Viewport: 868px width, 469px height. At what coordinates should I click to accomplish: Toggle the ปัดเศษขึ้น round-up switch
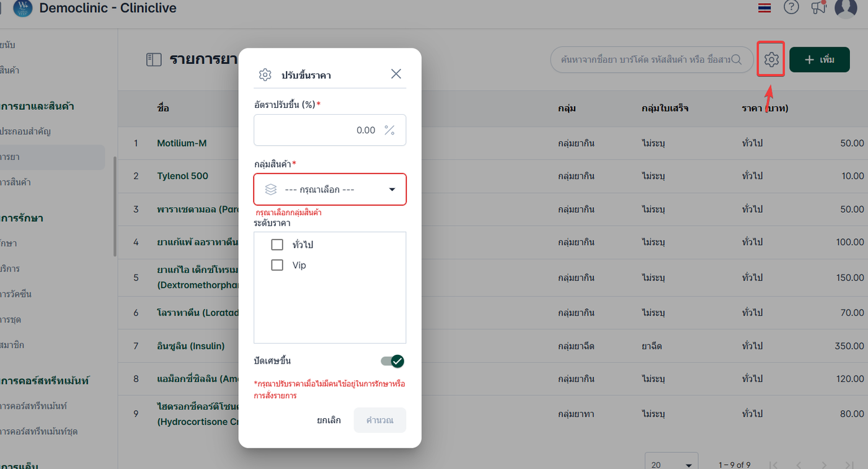pos(392,361)
